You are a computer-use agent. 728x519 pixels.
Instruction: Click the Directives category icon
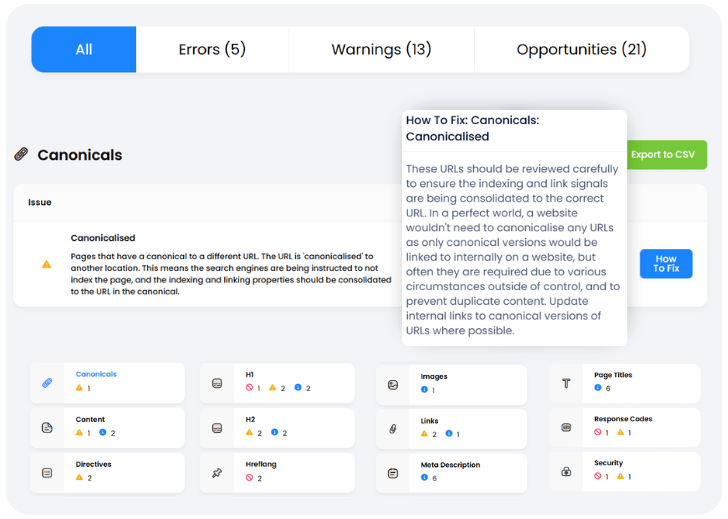(x=46, y=472)
